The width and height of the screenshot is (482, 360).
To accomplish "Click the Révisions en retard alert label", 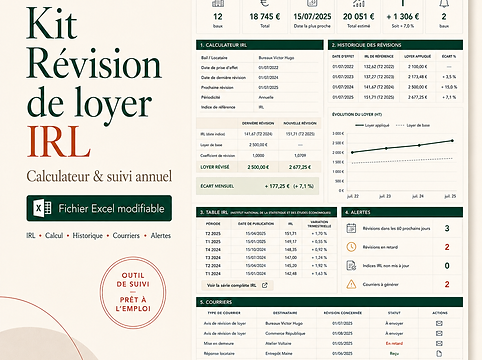I will point(380,247).
